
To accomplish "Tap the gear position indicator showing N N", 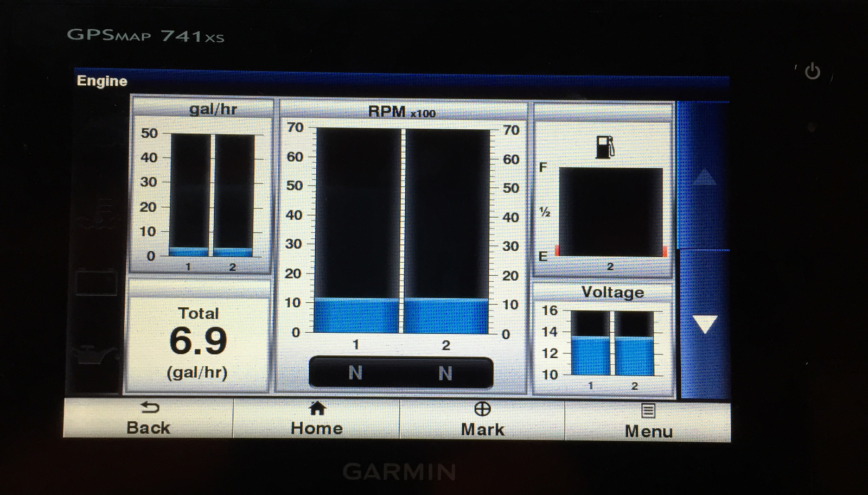I will tap(401, 373).
